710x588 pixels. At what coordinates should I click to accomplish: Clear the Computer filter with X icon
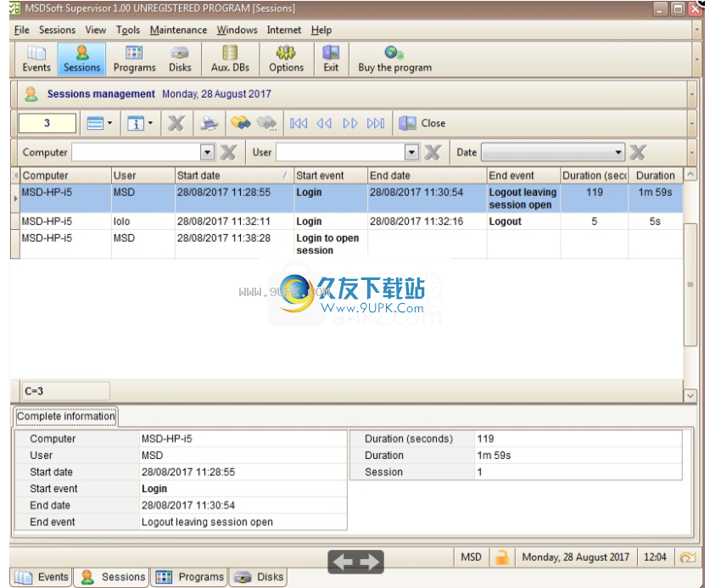228,153
